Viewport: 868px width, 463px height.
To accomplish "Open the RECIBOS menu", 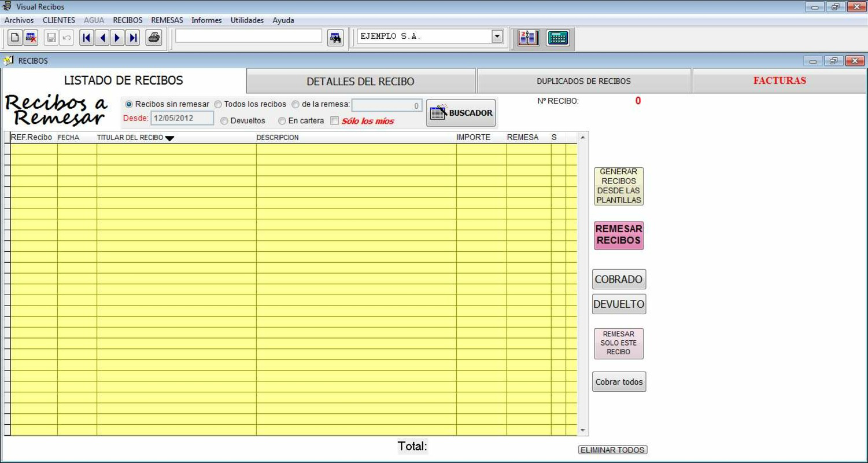I will tap(128, 20).
